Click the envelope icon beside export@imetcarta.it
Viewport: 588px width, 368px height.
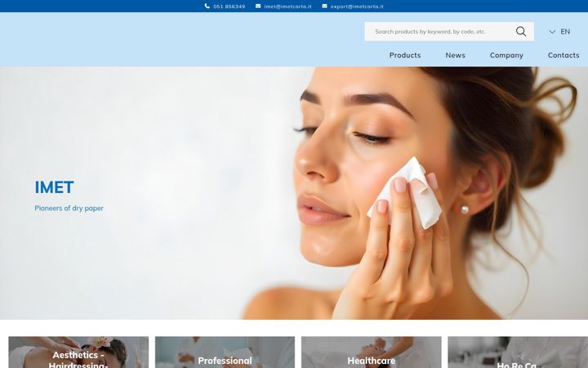(324, 6)
